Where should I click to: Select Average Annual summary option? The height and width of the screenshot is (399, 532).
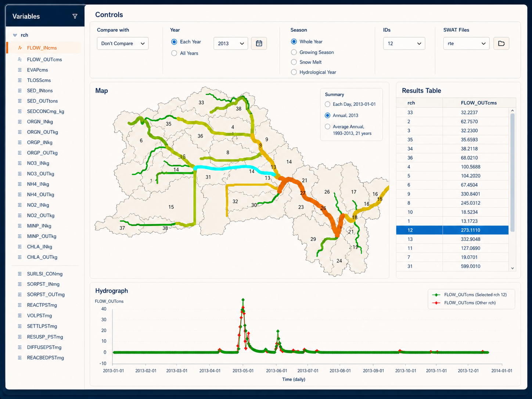(x=327, y=126)
